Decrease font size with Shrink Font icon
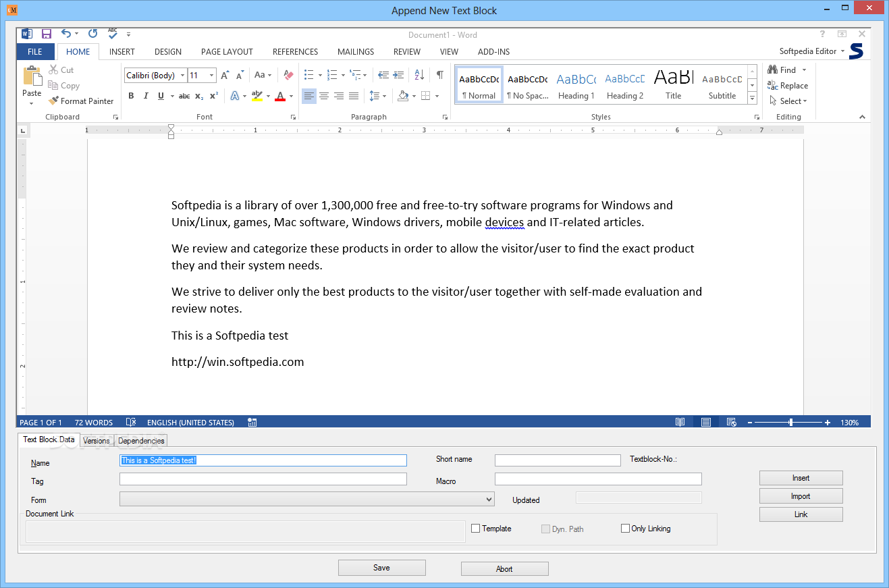 tap(240, 75)
